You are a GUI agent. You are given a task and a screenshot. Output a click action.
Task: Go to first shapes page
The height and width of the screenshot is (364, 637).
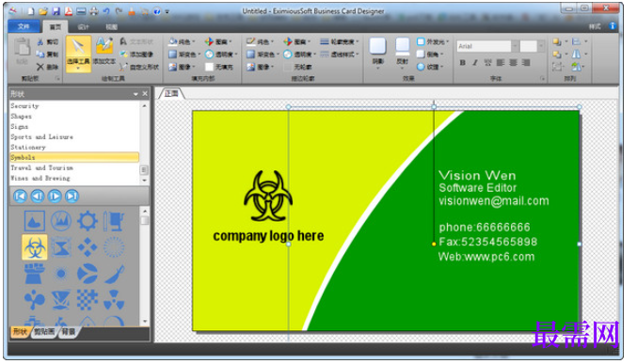tap(20, 197)
